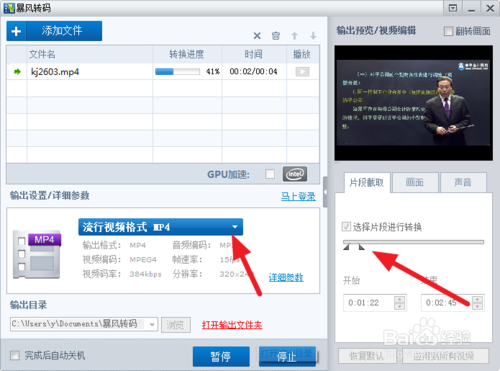Open output directory path dropdown
The image size is (500, 371).
tap(152, 324)
